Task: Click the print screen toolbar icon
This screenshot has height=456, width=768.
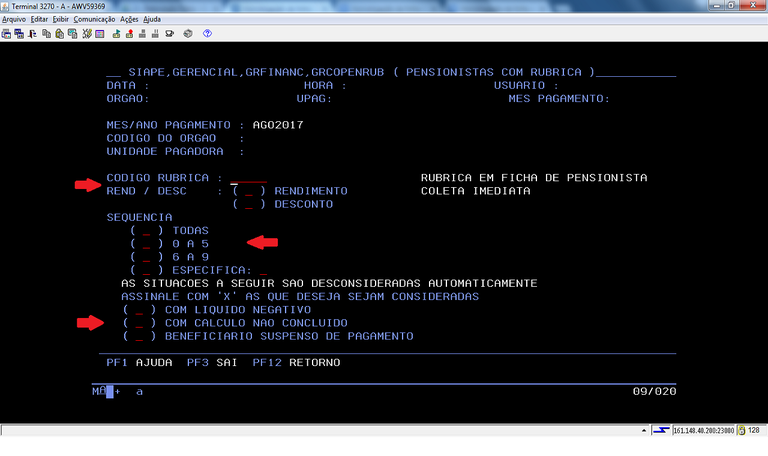Action: click(6, 34)
